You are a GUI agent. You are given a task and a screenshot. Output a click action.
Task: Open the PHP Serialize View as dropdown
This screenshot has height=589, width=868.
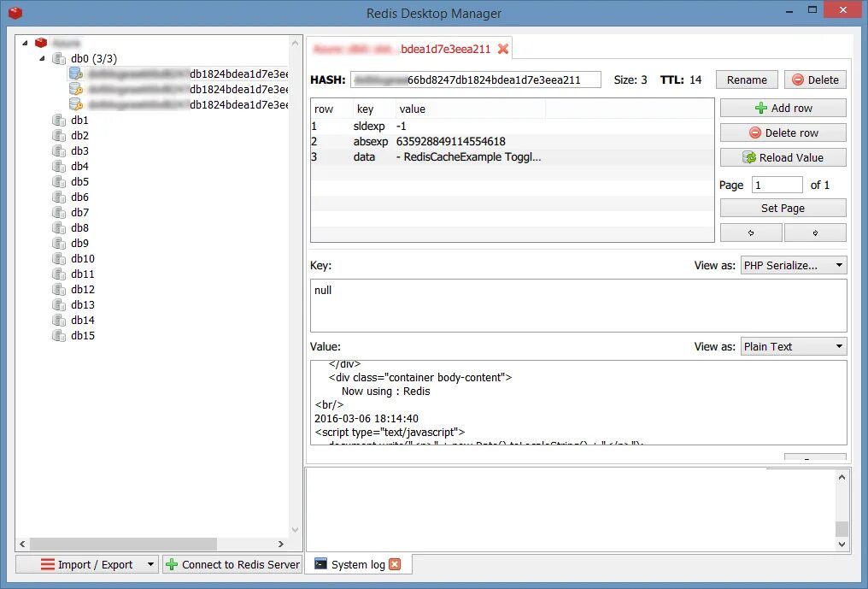coord(793,265)
